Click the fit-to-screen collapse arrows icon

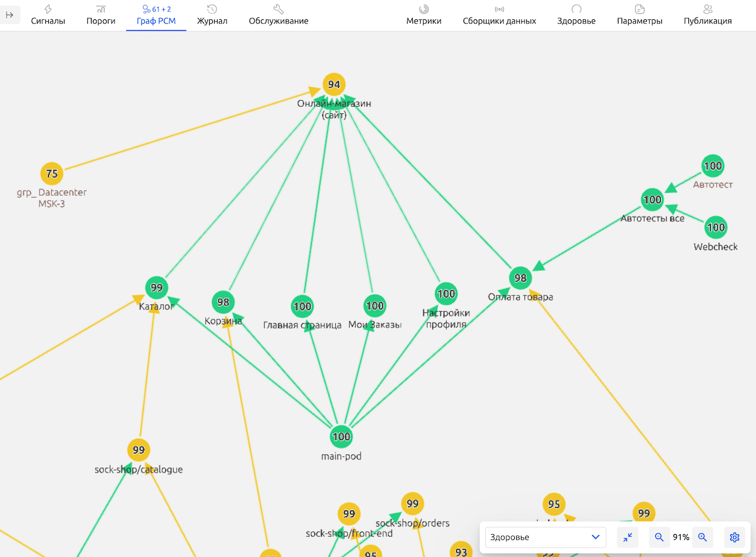(628, 537)
